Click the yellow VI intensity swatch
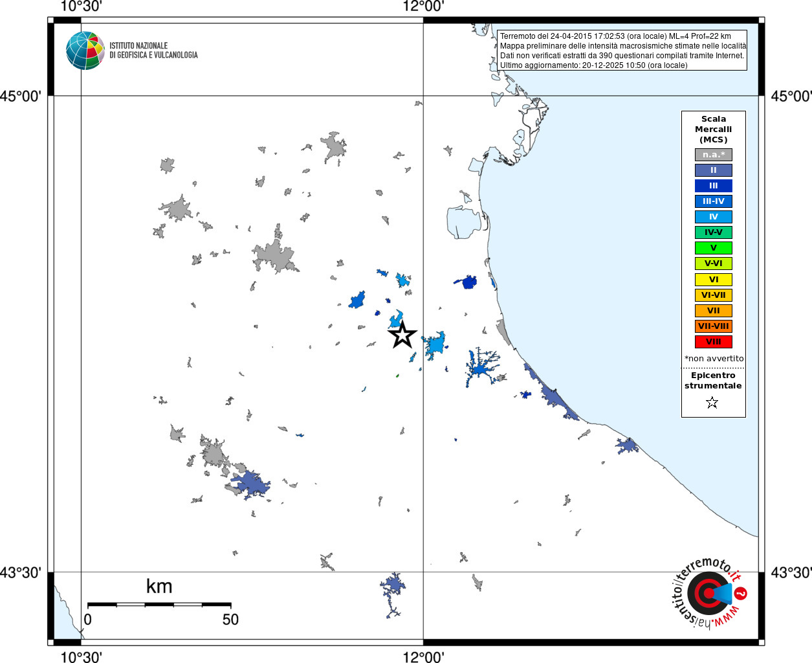This screenshot has width=812, height=663. click(714, 280)
